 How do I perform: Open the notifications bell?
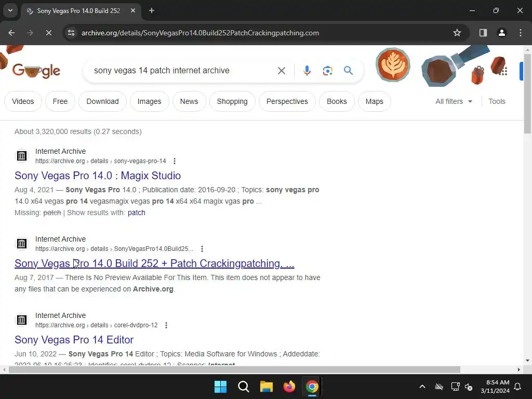tap(518, 387)
